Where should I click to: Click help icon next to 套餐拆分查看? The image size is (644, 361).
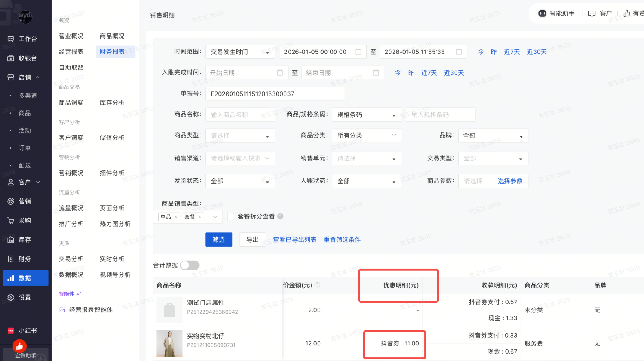(280, 216)
